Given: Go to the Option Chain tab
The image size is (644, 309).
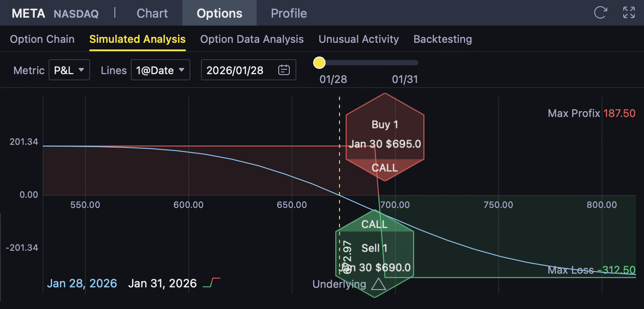Looking at the screenshot, I should (42, 39).
